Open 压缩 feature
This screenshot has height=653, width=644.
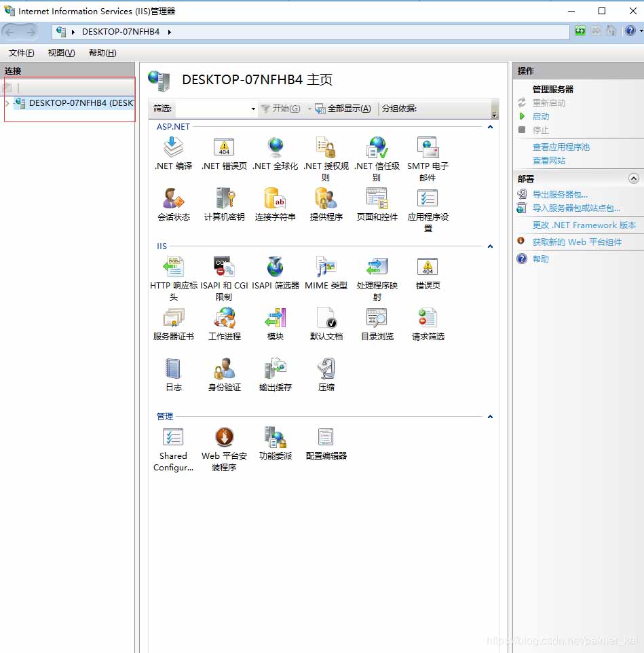coord(326,375)
